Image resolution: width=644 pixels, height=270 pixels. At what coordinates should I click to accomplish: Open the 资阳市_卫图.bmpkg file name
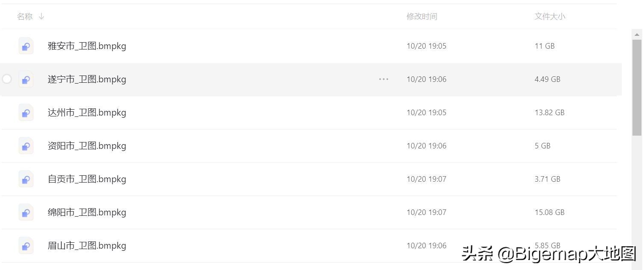click(87, 146)
